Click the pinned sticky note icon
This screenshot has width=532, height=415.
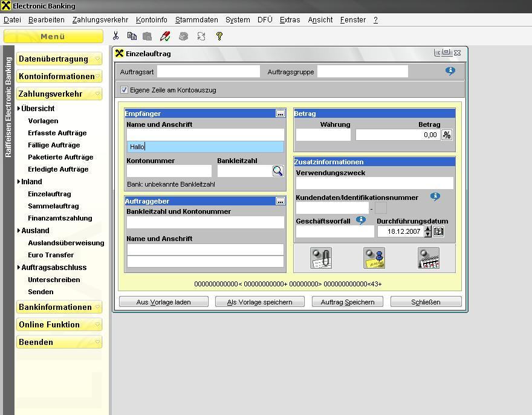pyautogui.click(x=374, y=258)
